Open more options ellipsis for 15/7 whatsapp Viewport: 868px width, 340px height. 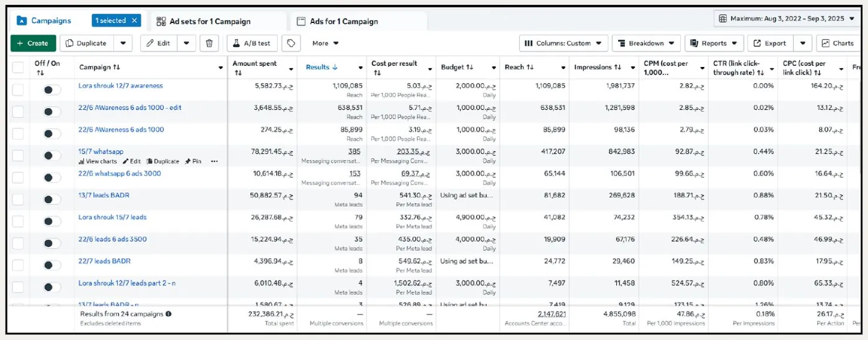click(x=215, y=161)
